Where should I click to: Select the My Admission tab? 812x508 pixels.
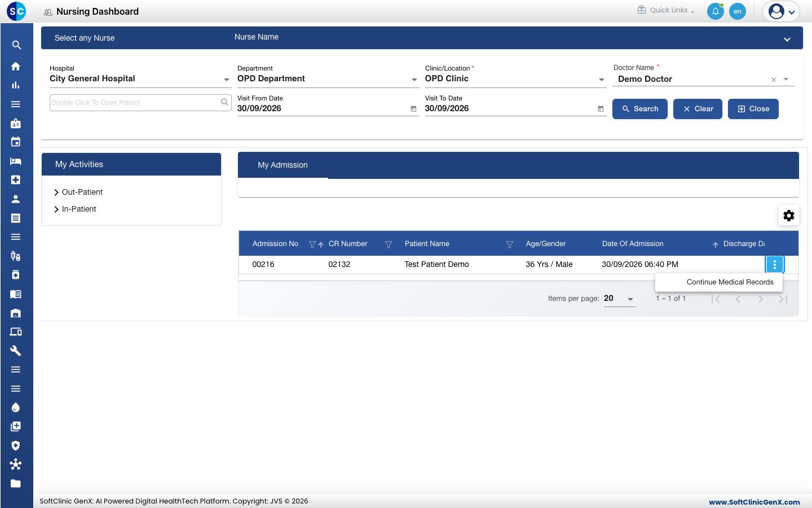[283, 165]
